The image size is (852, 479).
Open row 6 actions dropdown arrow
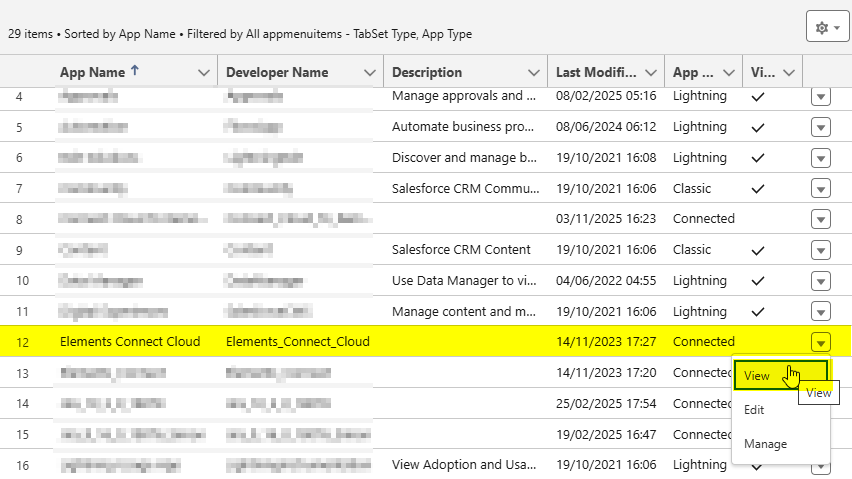[821, 158]
